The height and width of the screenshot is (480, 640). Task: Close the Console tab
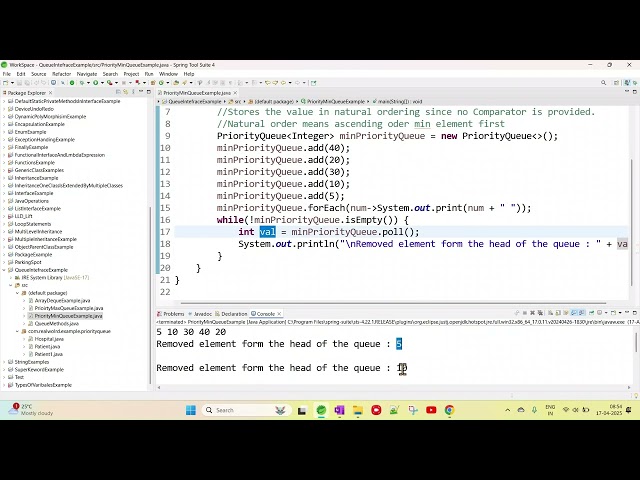tap(279, 314)
